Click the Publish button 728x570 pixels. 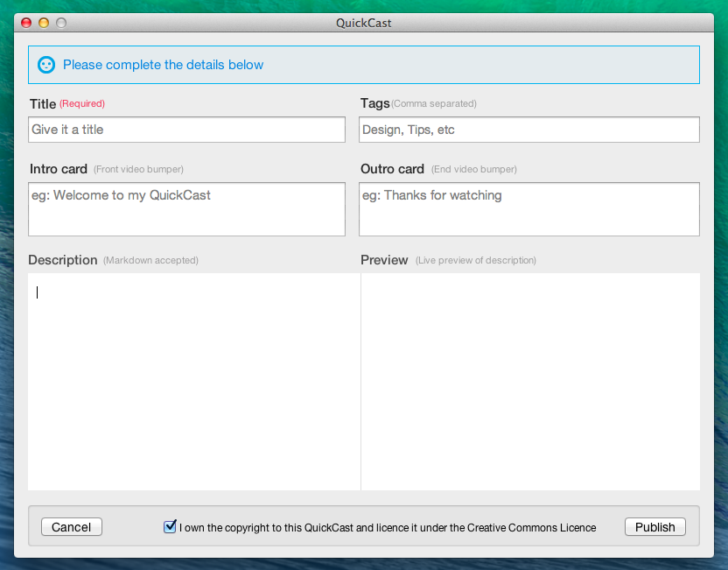point(655,527)
